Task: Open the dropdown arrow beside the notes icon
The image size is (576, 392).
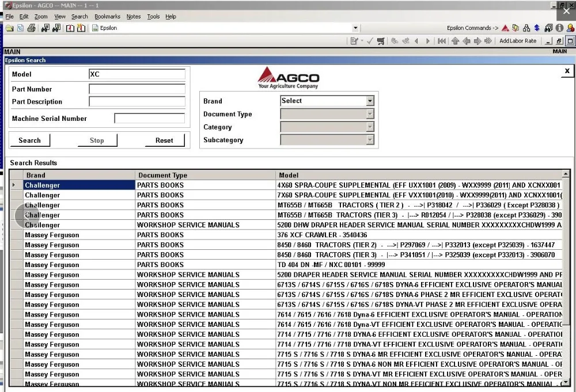Action: coord(362,41)
